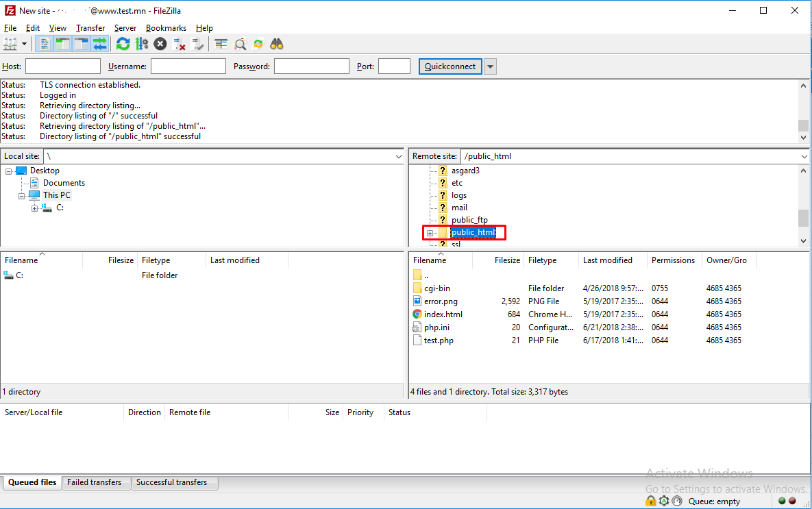This screenshot has height=509, width=812.
Task: Select the C: drive in local file list
Action: [19, 275]
